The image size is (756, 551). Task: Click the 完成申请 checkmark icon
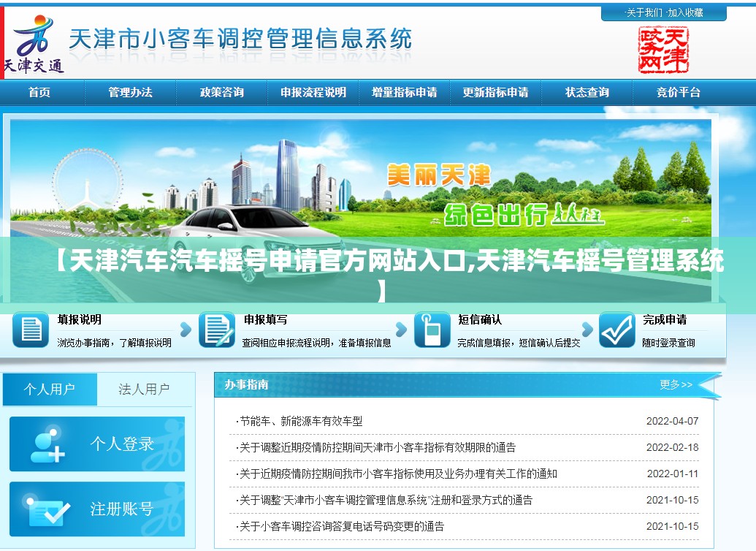coord(617,330)
